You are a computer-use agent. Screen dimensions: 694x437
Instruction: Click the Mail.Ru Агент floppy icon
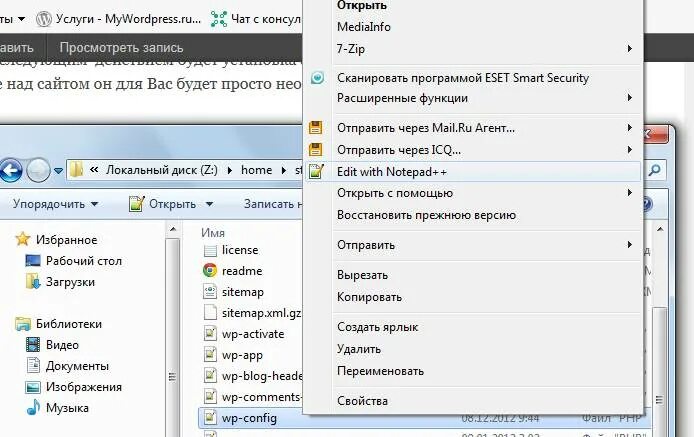tap(316, 128)
